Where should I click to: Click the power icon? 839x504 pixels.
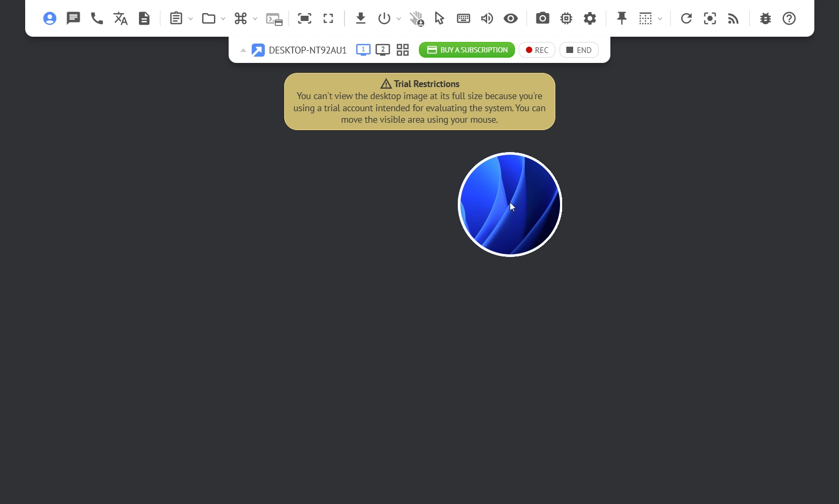click(384, 19)
